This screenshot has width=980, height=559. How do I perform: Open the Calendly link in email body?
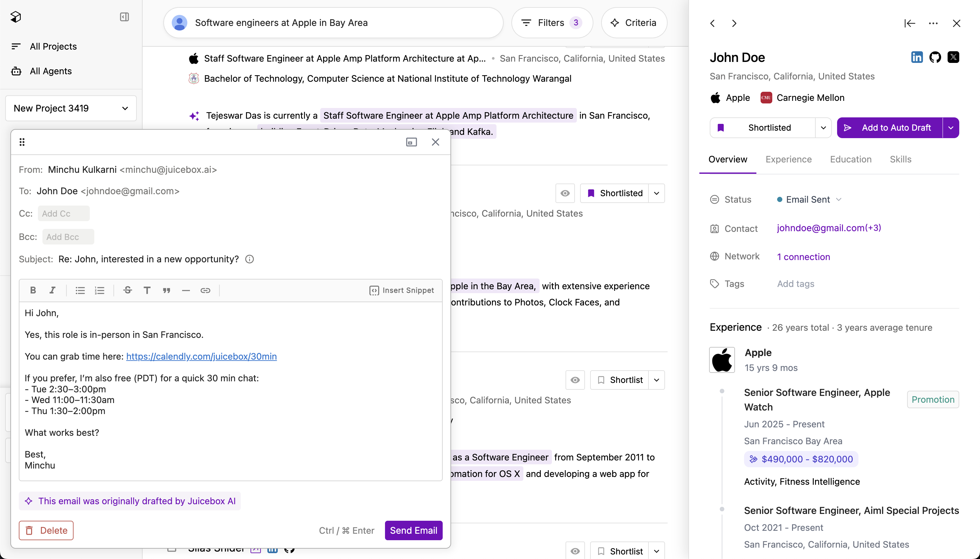(x=202, y=356)
